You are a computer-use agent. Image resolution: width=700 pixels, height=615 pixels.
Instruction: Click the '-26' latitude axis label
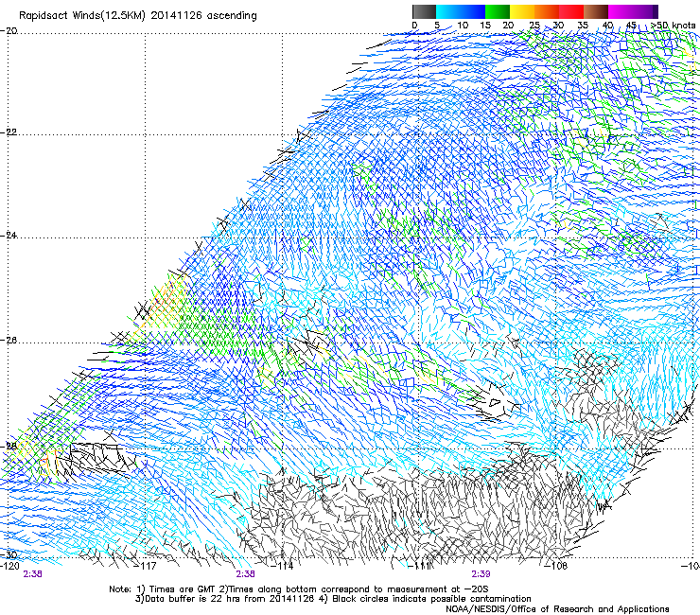tap(9, 341)
